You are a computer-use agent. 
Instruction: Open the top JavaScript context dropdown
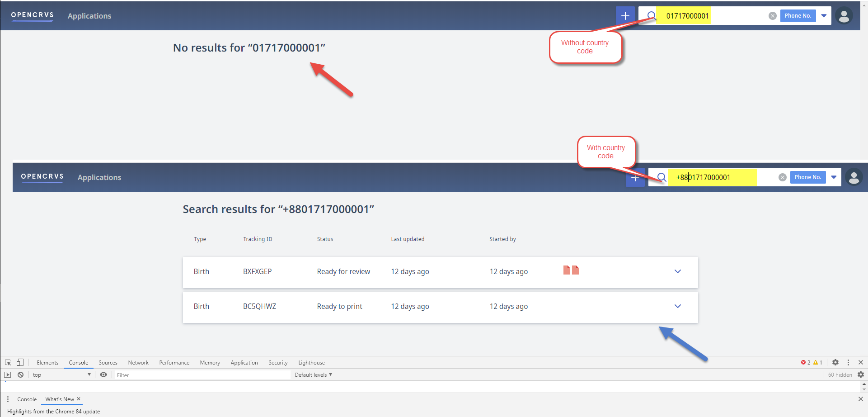point(61,374)
